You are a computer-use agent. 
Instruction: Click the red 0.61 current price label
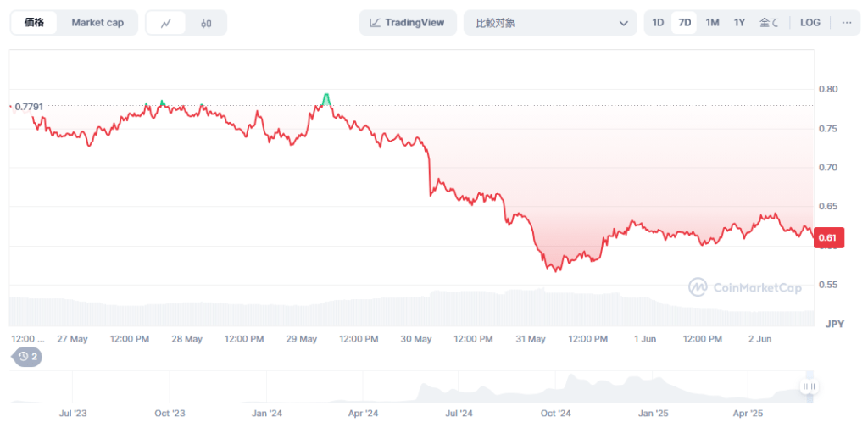(x=827, y=238)
